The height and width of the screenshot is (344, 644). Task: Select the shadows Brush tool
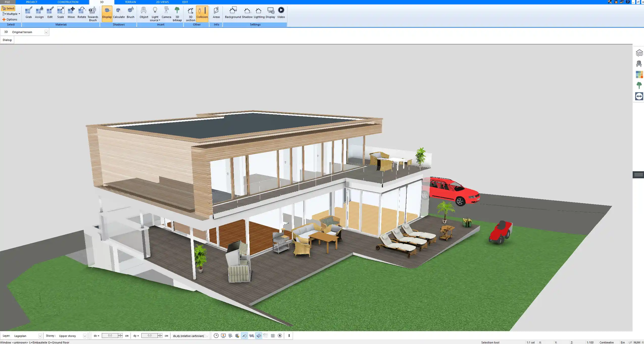[x=131, y=13]
